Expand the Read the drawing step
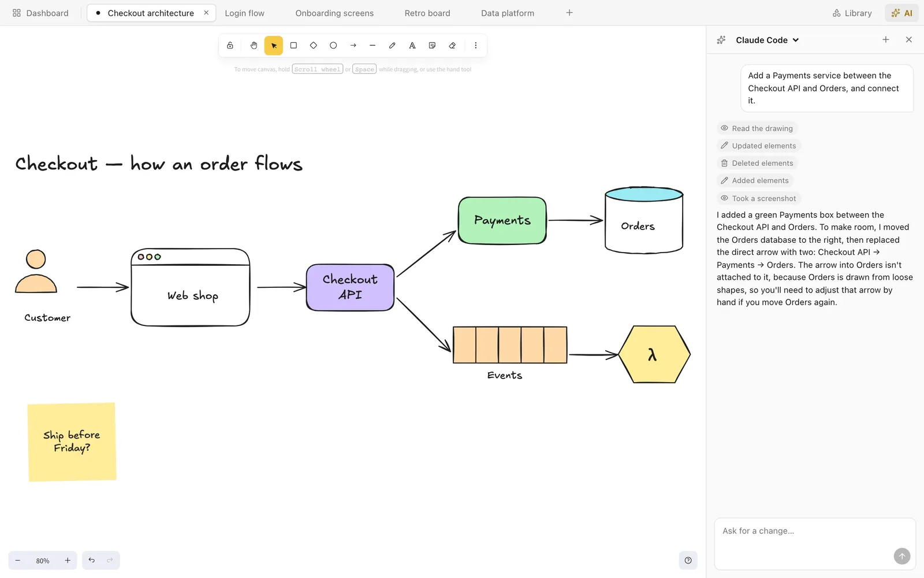 (x=757, y=128)
